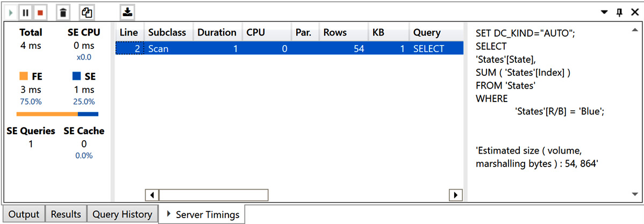The height and width of the screenshot is (224, 644).
Task: Show the Query History tab
Action: click(123, 214)
